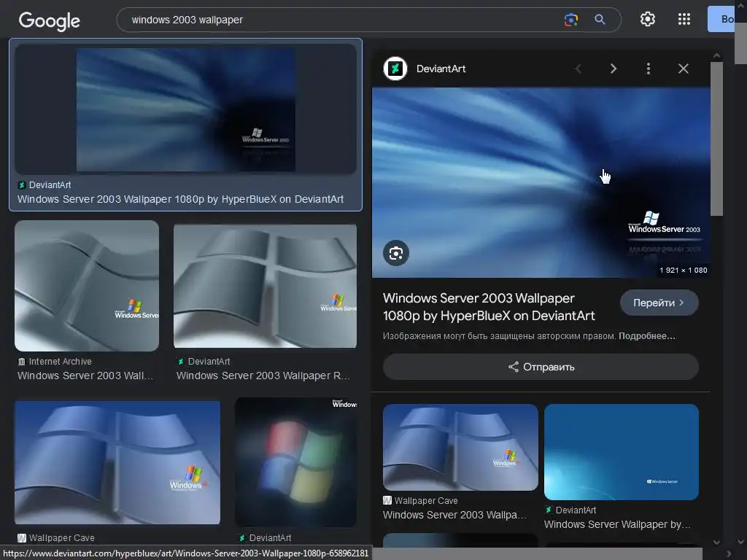The height and width of the screenshot is (560, 747).
Task: Open the Internet Archive grey wallpaper thumbnail
Action: (x=87, y=286)
